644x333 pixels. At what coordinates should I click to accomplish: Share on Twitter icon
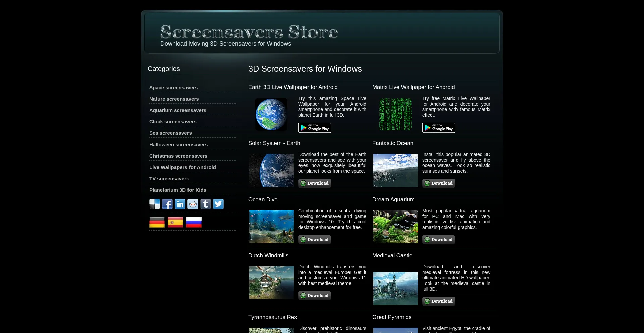point(218,204)
